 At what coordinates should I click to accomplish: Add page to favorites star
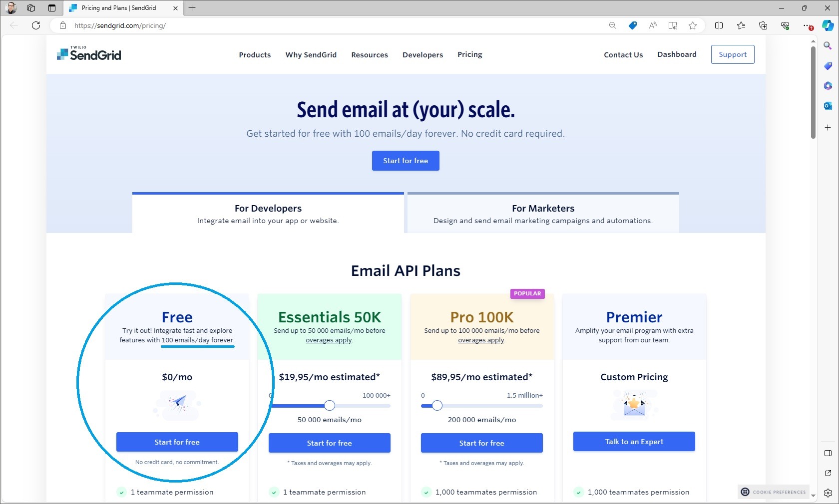click(x=693, y=25)
